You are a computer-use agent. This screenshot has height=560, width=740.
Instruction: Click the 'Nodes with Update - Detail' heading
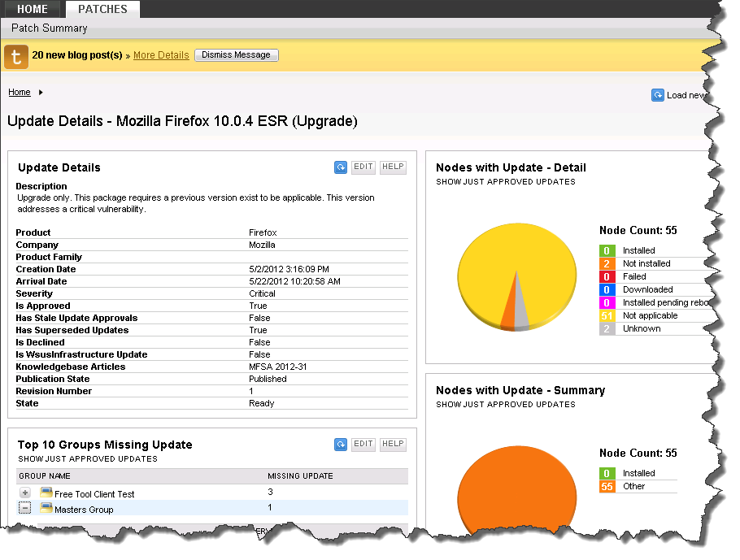click(511, 167)
